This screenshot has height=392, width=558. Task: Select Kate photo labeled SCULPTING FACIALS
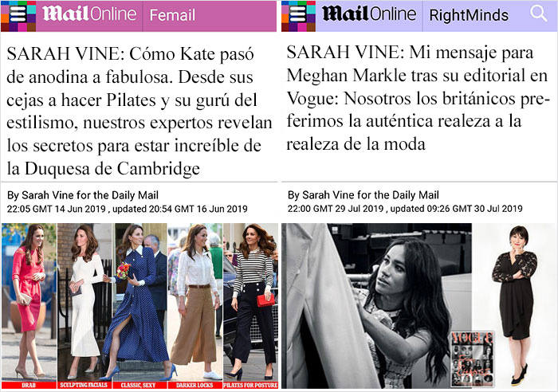click(x=84, y=306)
